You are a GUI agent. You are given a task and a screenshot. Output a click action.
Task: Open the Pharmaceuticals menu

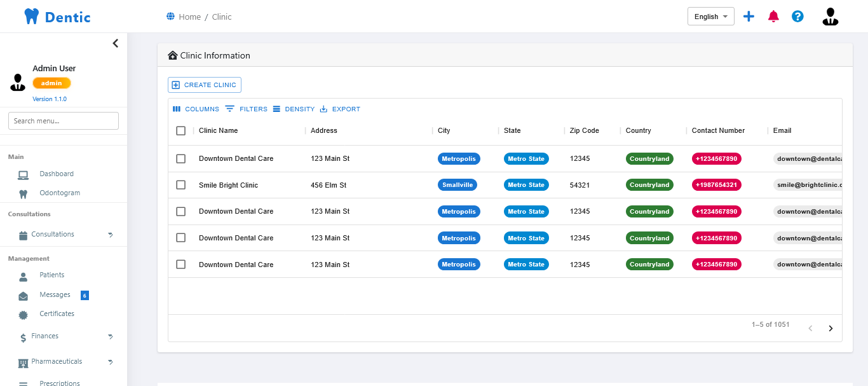click(57, 361)
